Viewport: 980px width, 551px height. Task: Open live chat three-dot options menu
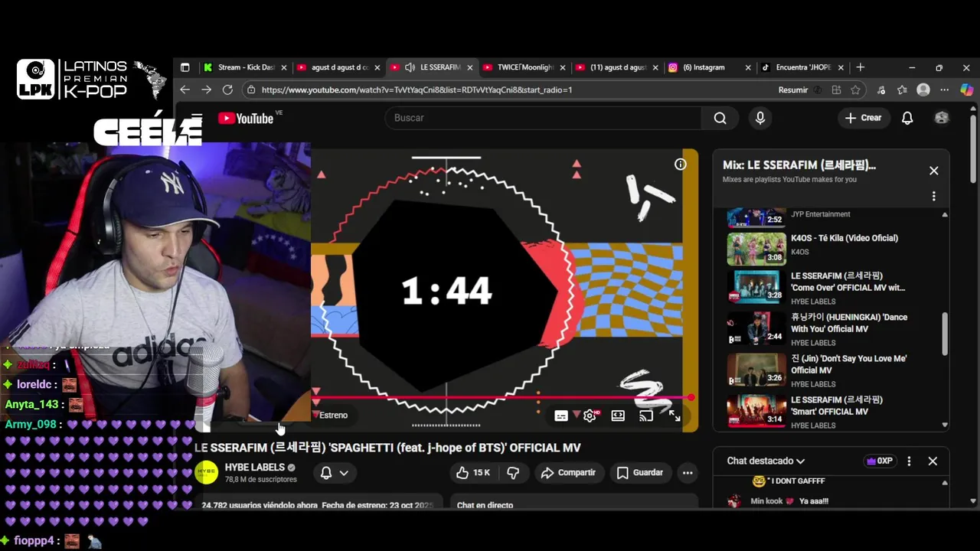tap(909, 461)
